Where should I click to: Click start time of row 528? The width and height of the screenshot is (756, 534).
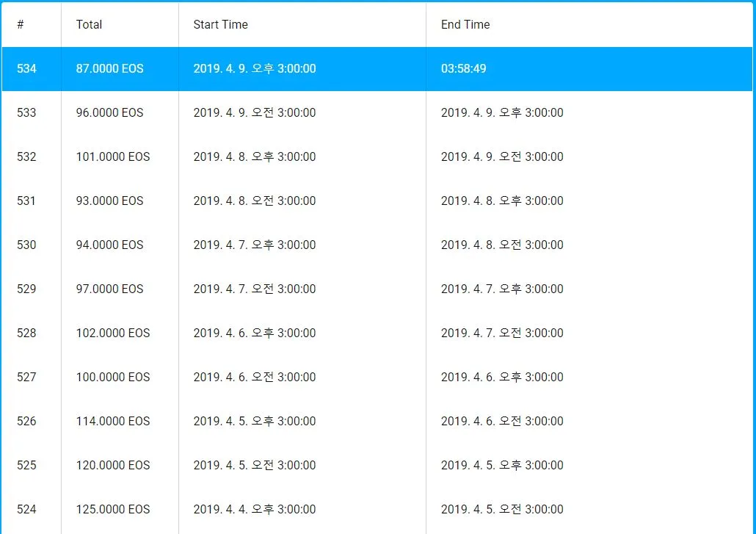pyautogui.click(x=255, y=333)
